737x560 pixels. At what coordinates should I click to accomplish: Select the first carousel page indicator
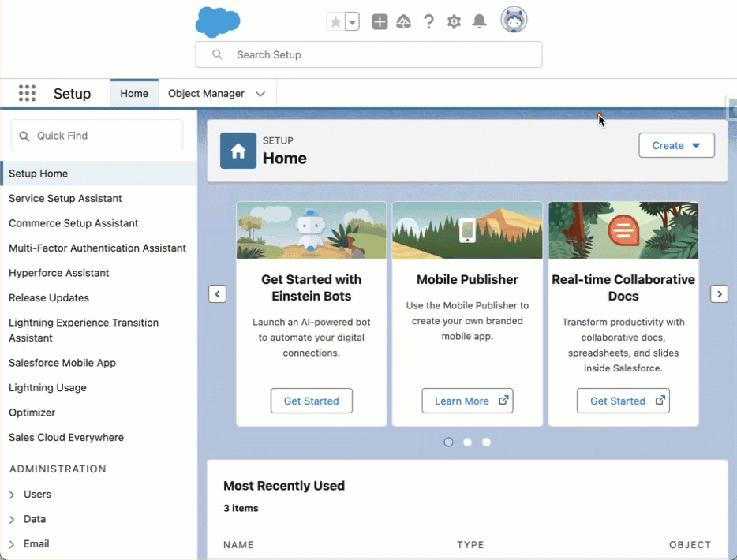pyautogui.click(x=448, y=442)
